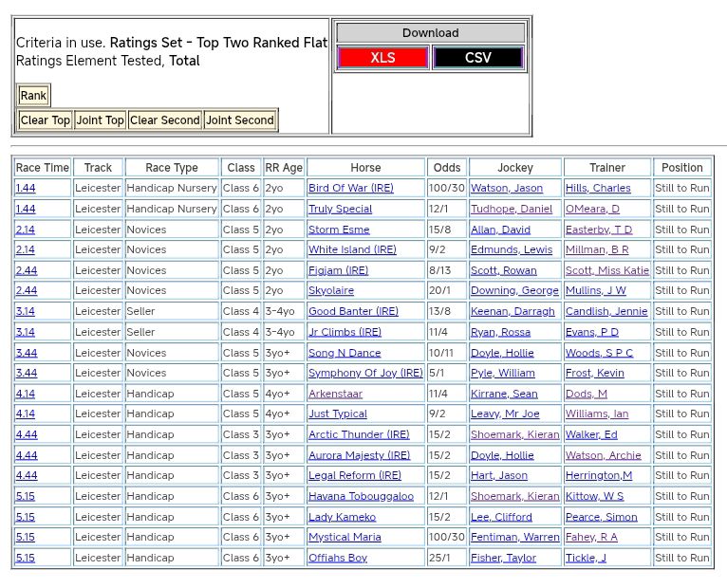Open the Storm Esme horse link
Viewport: 727px width, 588px height.
pyautogui.click(x=339, y=230)
